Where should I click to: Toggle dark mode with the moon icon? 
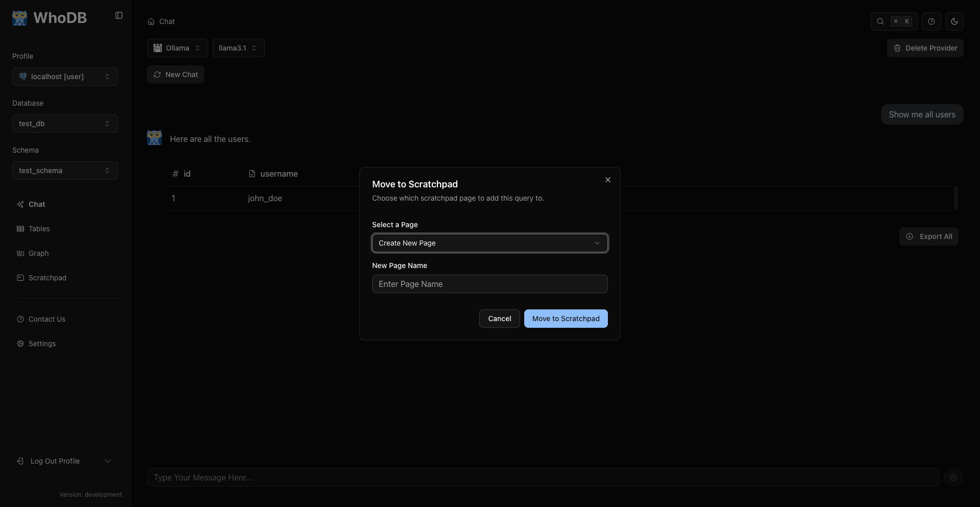[x=954, y=21]
